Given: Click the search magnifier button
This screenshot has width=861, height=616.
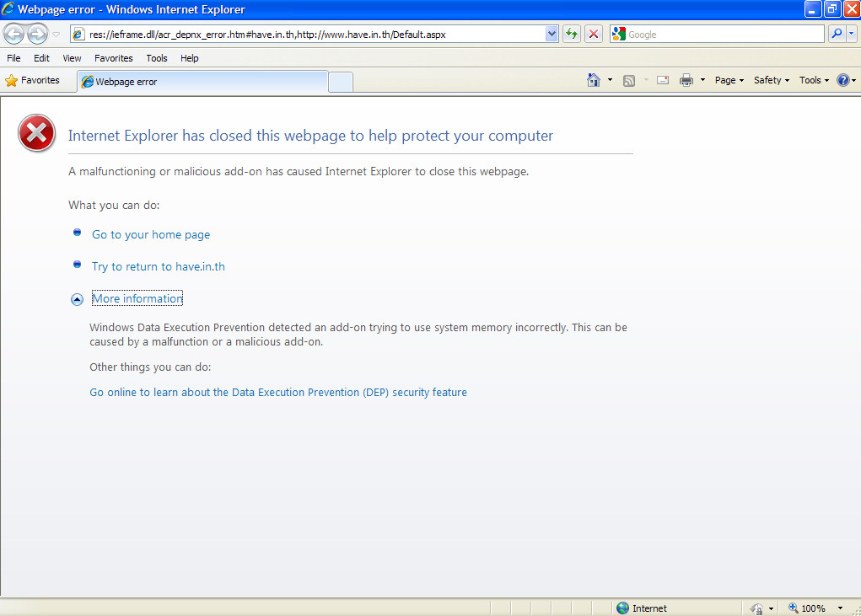Looking at the screenshot, I should click(x=837, y=34).
